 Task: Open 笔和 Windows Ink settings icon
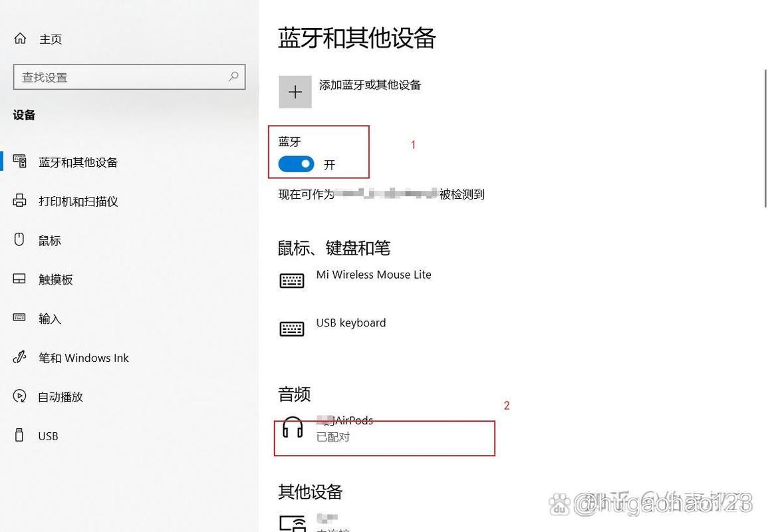coord(21,358)
